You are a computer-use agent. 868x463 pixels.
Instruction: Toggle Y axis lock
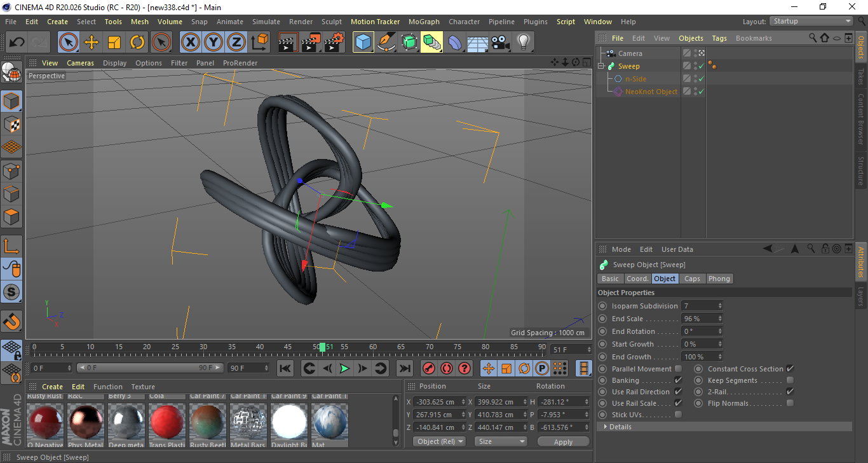point(213,43)
